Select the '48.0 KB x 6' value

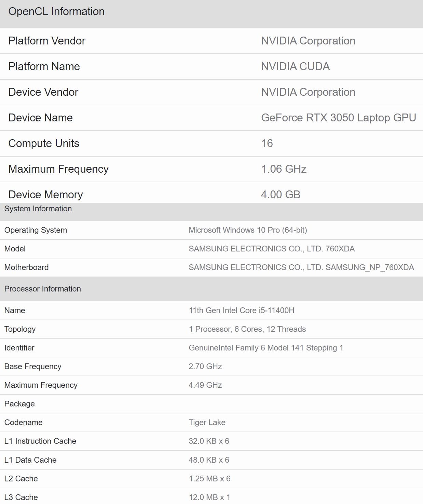209,460
